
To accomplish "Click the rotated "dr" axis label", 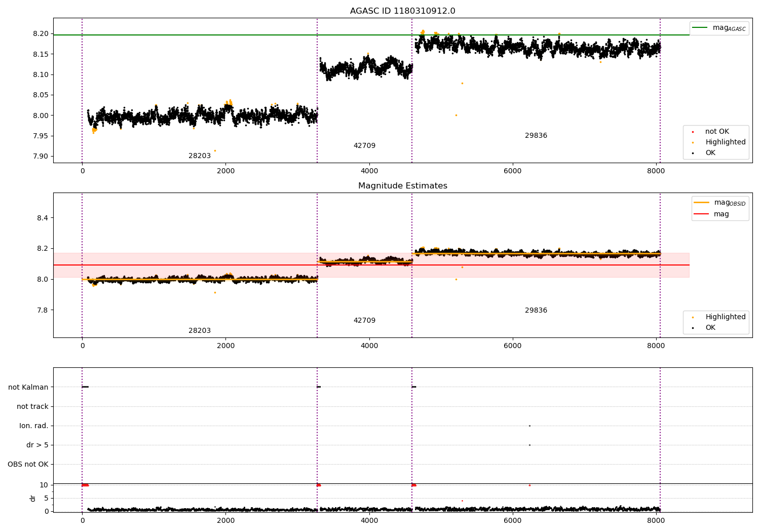I will [33, 498].
